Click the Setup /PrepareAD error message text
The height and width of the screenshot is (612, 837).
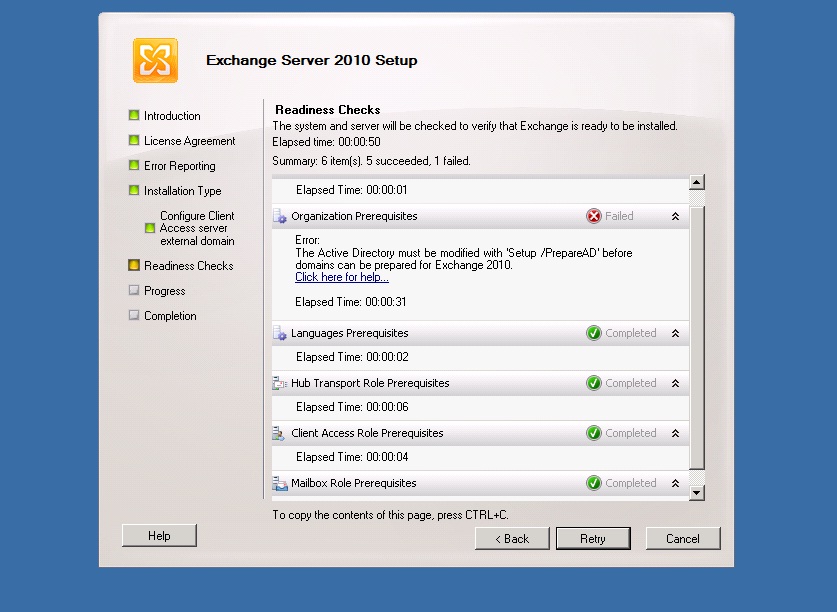pos(463,259)
